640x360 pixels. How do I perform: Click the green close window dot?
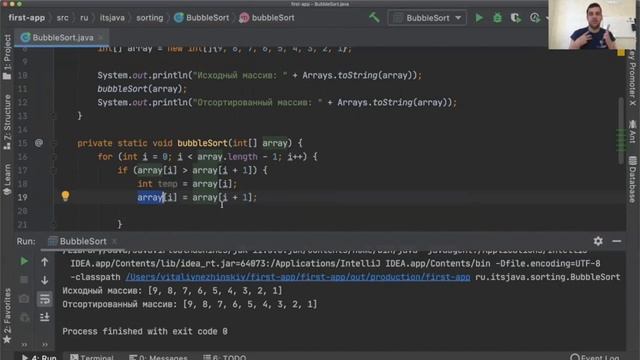point(19,4)
